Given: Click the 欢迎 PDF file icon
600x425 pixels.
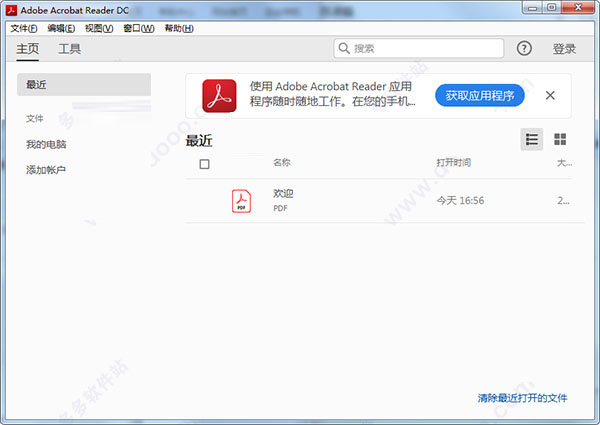Looking at the screenshot, I should point(241,201).
